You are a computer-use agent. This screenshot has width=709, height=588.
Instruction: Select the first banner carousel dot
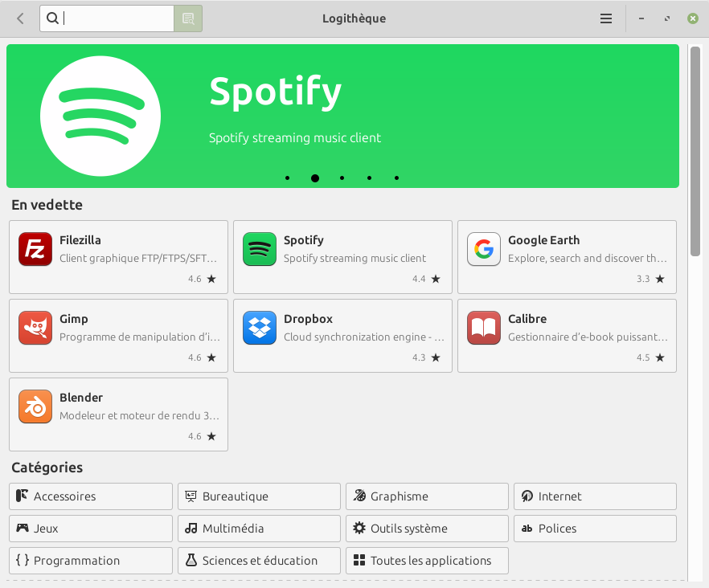pyautogui.click(x=288, y=178)
